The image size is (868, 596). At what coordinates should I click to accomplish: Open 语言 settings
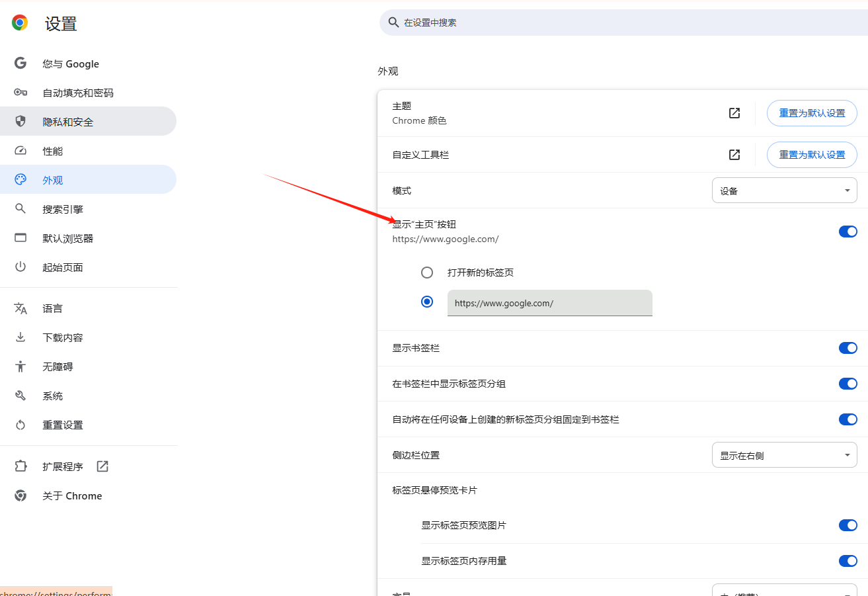(88, 308)
